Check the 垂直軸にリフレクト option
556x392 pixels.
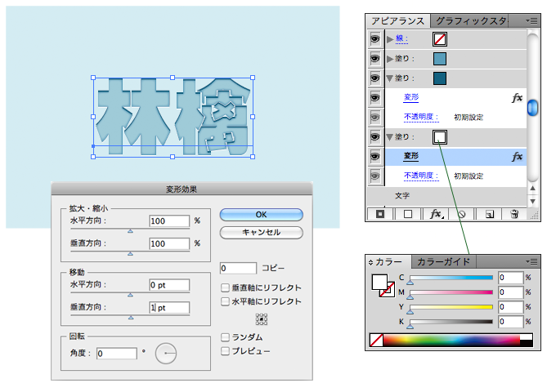click(x=226, y=287)
